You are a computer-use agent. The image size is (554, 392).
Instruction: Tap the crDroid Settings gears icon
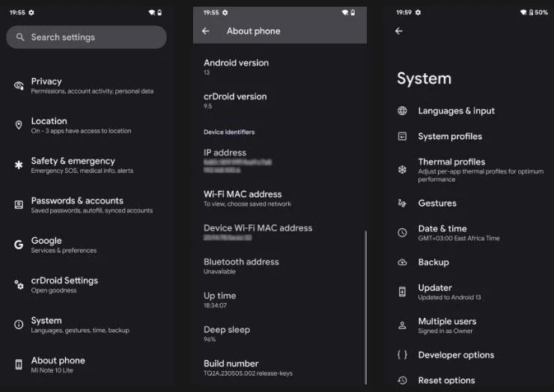19,284
